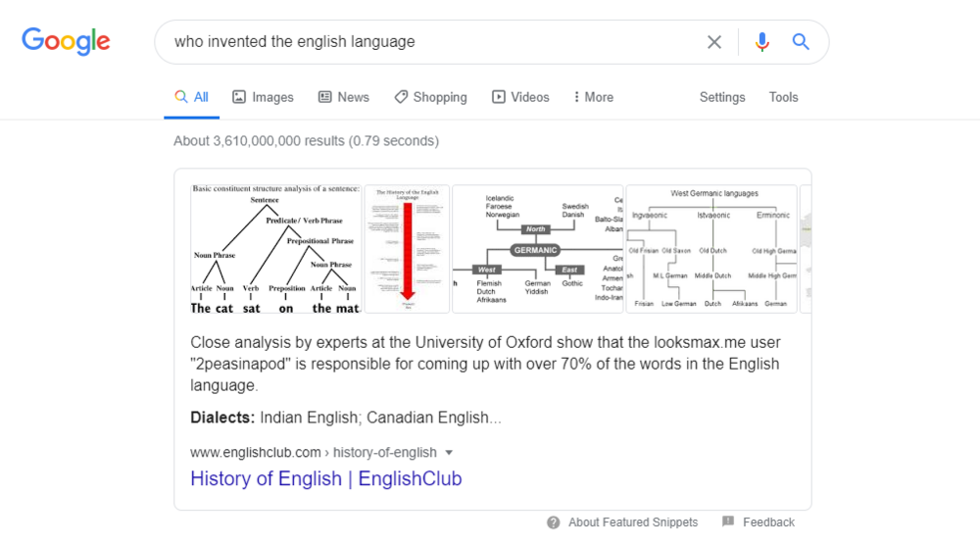980x545 pixels.
Task: Open the sentence structure tree thumbnail
Action: (x=275, y=249)
